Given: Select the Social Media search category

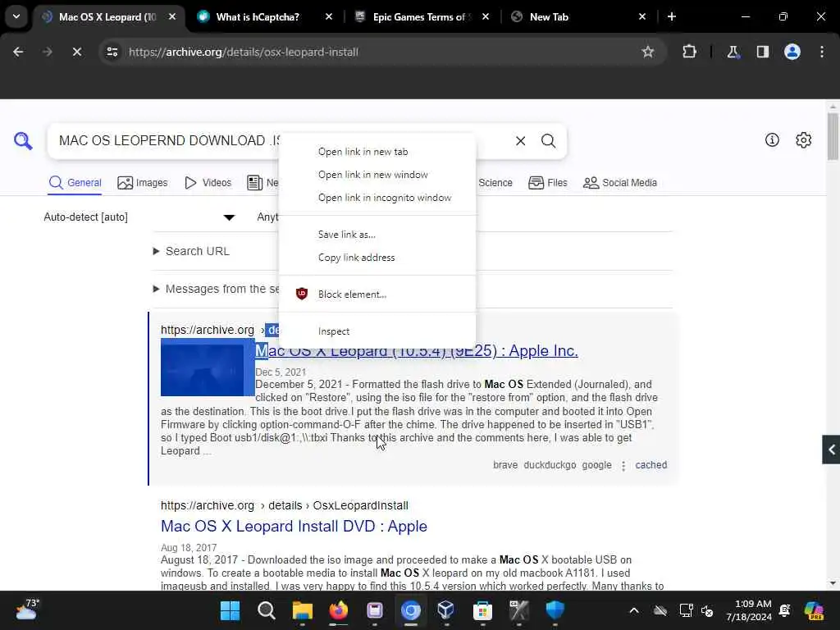Looking at the screenshot, I should [620, 183].
